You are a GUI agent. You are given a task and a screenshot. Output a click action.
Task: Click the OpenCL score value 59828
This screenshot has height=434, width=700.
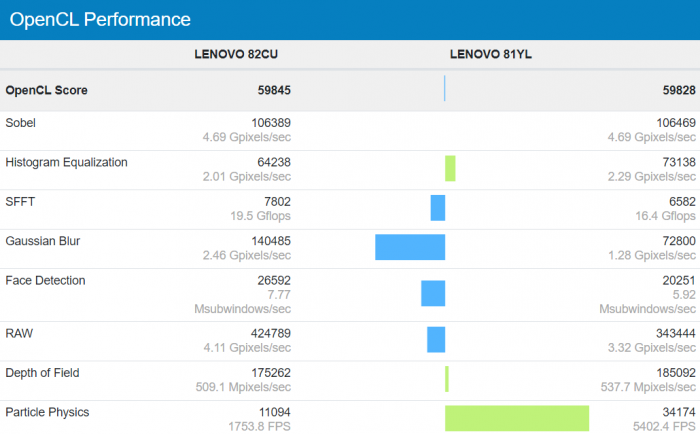(x=679, y=90)
